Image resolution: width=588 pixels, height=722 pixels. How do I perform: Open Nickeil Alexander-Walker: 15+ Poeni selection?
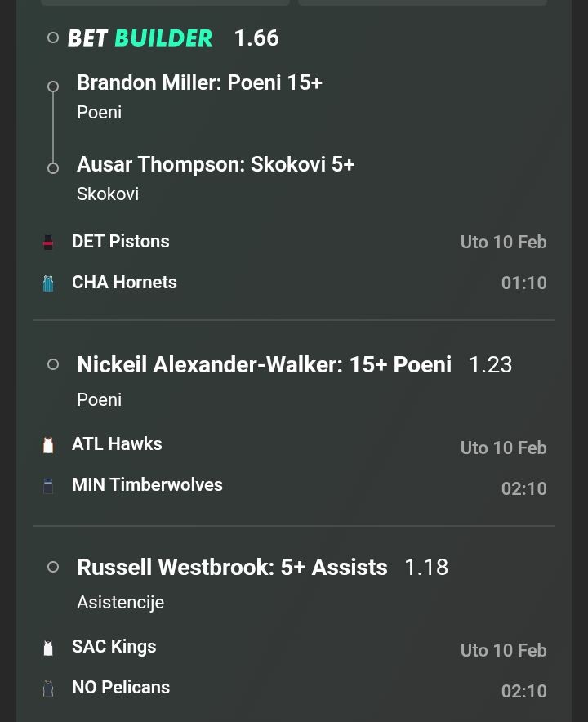click(264, 364)
